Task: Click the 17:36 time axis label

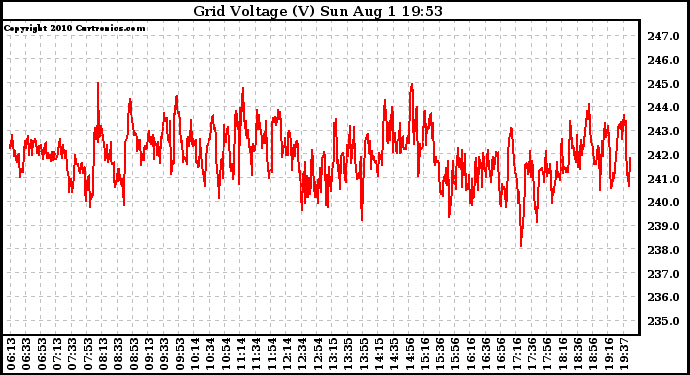Action: [x=532, y=354]
